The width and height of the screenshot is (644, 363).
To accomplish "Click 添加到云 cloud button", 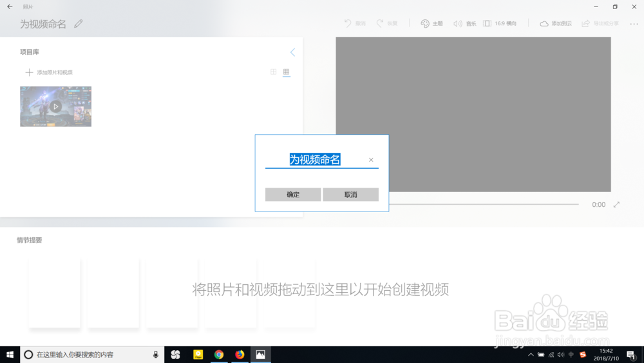I will tap(556, 23).
